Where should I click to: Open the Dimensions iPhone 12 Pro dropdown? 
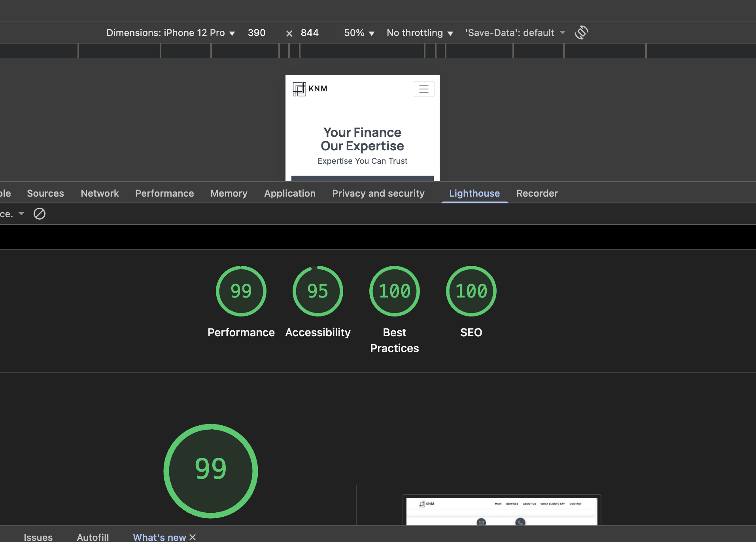click(170, 33)
